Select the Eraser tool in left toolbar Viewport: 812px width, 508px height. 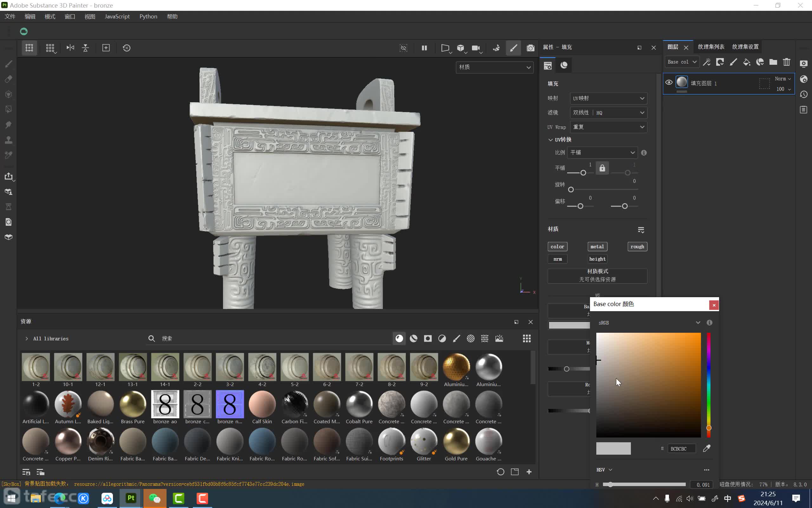click(9, 79)
